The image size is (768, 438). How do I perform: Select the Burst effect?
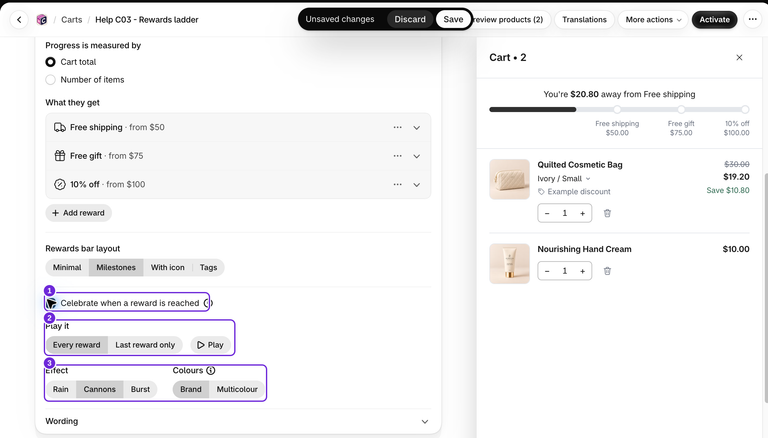pyautogui.click(x=140, y=389)
